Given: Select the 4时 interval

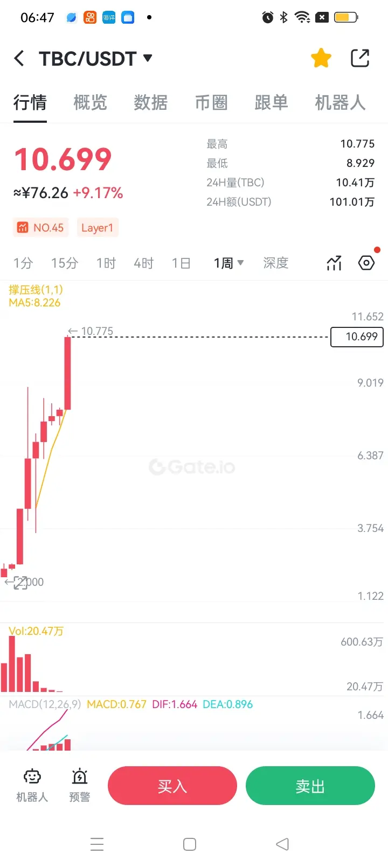Looking at the screenshot, I should tap(144, 263).
